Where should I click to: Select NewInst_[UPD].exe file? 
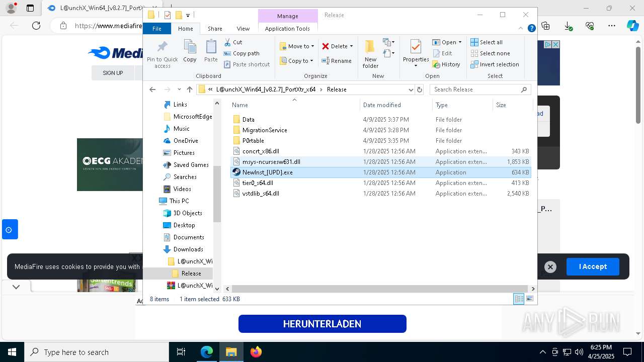click(x=381, y=172)
